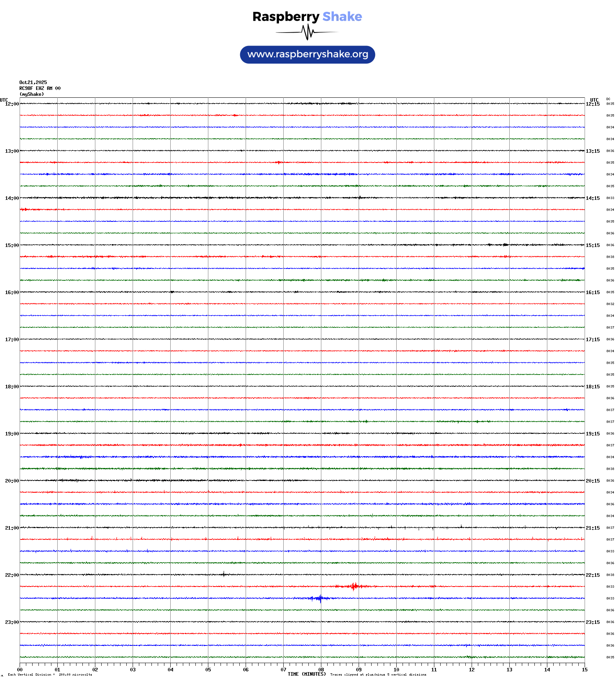Click the (myShake) label text
Viewport: 616px width, 680px height.
pos(32,94)
